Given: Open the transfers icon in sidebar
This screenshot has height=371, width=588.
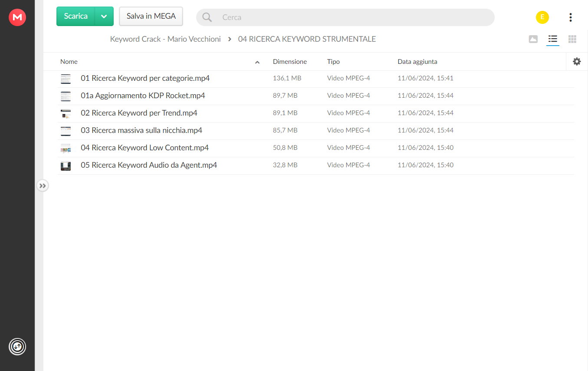Looking at the screenshot, I should click(17, 347).
